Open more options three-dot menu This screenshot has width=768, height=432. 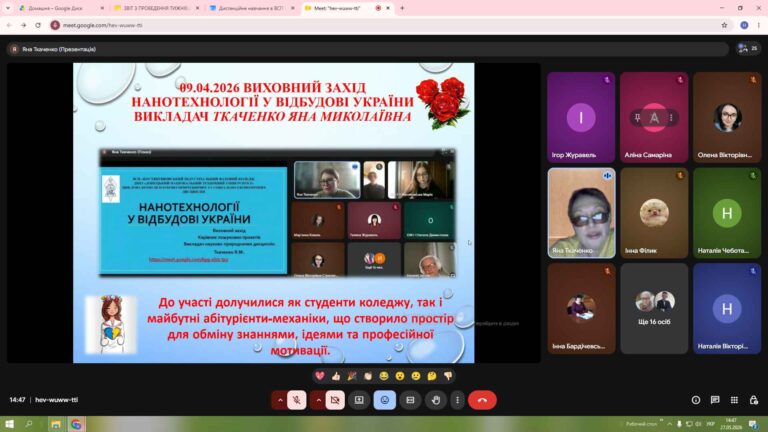(x=457, y=400)
